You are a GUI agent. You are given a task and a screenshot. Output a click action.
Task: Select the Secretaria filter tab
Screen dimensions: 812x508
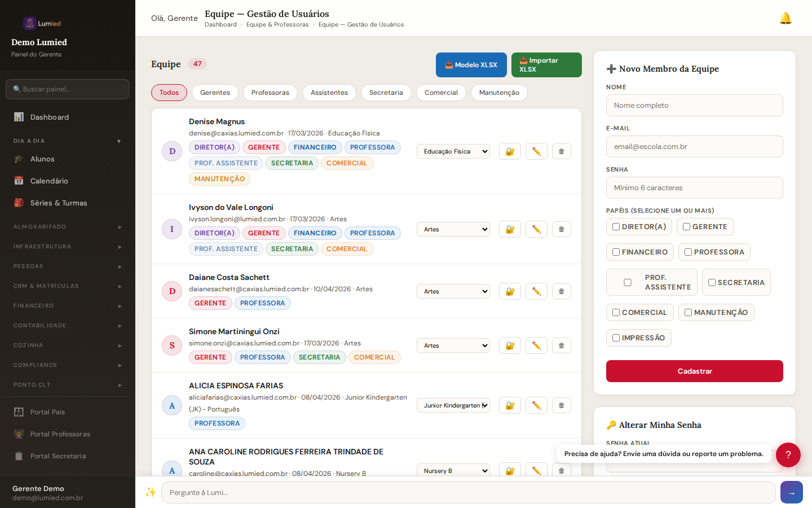pos(386,93)
